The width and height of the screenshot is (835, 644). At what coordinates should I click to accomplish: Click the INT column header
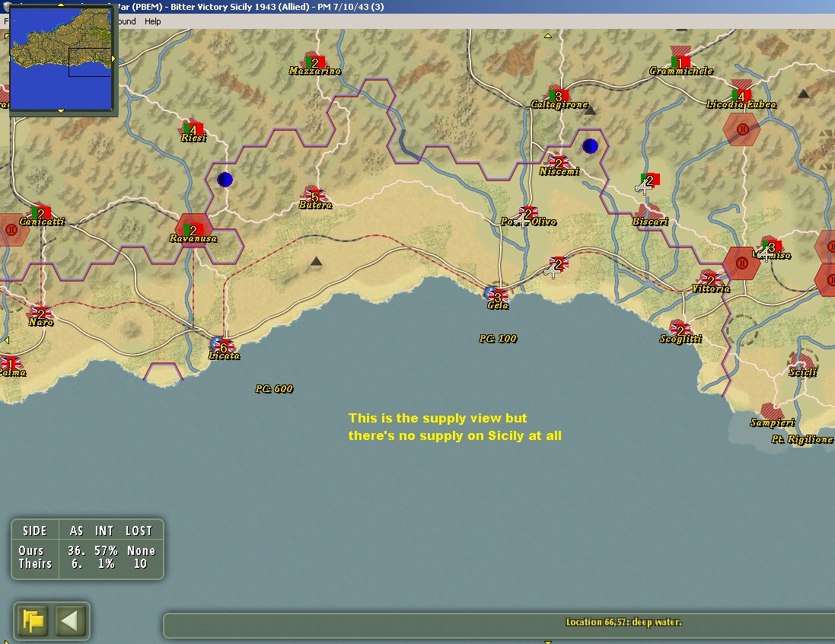[x=104, y=531]
